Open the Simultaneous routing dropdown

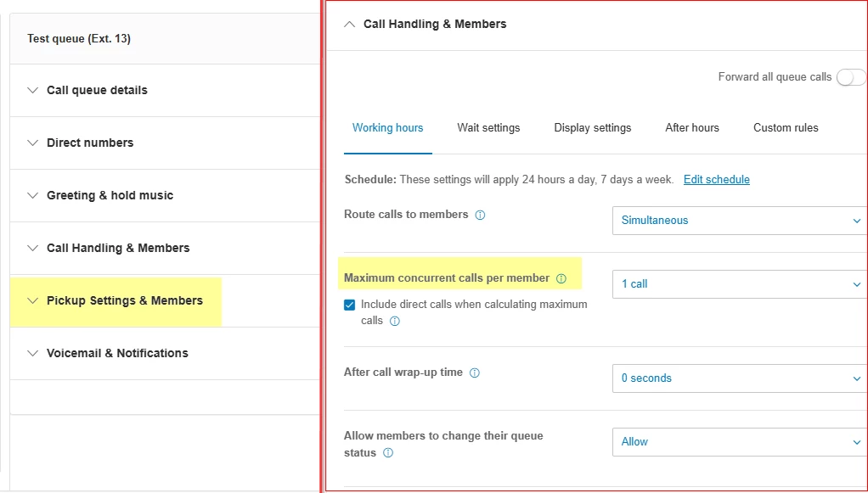pos(739,221)
